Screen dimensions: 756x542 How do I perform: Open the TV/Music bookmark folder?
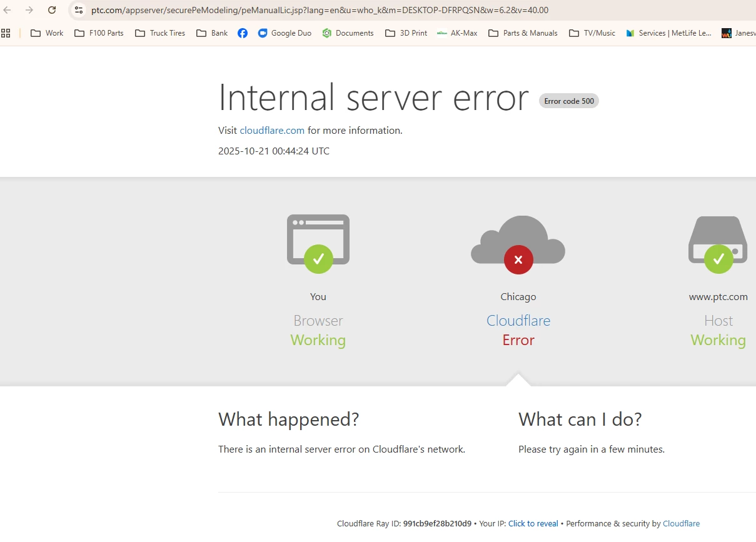[x=592, y=33]
